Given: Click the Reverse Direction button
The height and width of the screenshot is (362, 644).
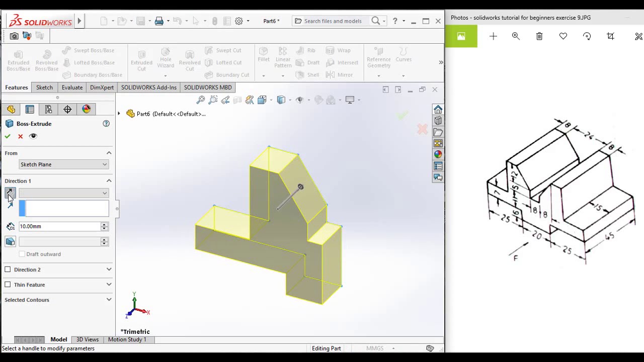Looking at the screenshot, I should [10, 193].
